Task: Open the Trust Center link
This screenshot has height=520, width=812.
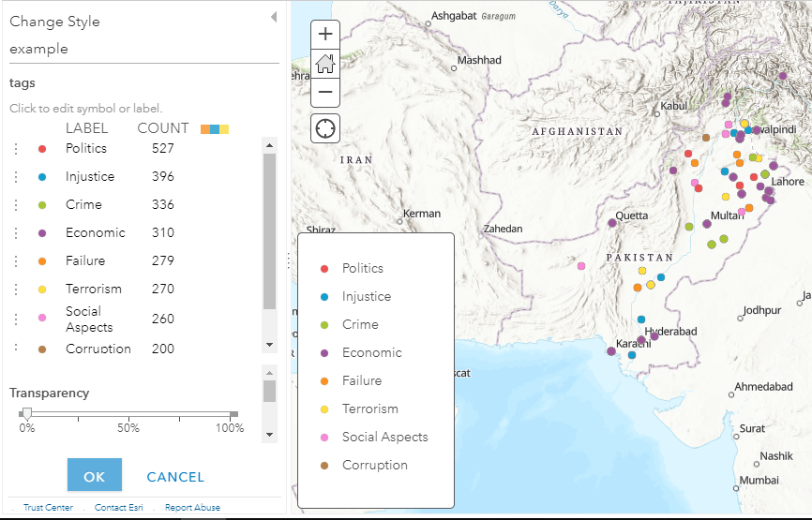Action: (48, 508)
